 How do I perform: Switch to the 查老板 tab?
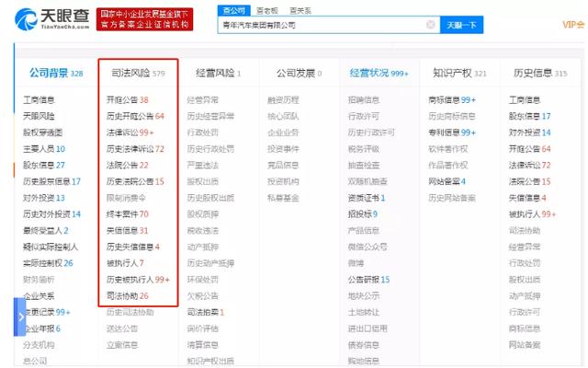(x=267, y=10)
